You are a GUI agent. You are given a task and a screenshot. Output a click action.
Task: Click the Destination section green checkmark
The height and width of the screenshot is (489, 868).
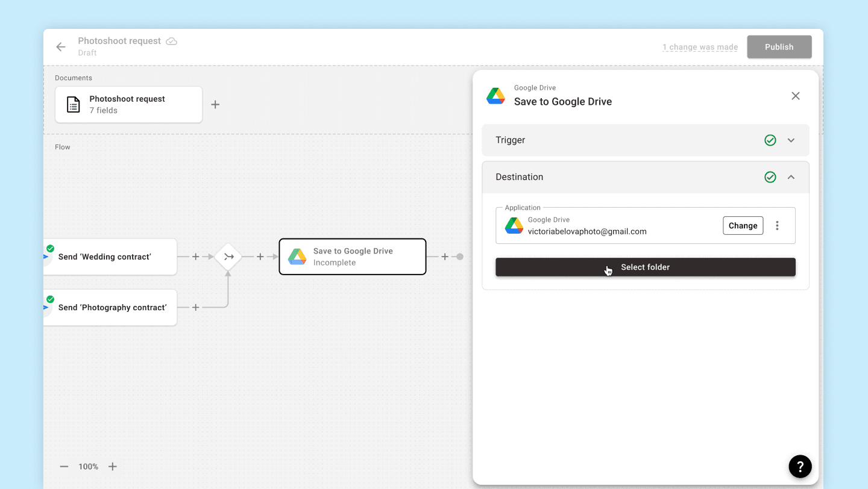click(x=770, y=177)
